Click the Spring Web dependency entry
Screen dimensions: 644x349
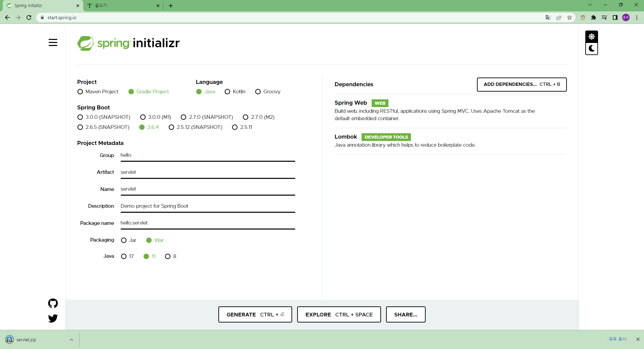coord(450,111)
